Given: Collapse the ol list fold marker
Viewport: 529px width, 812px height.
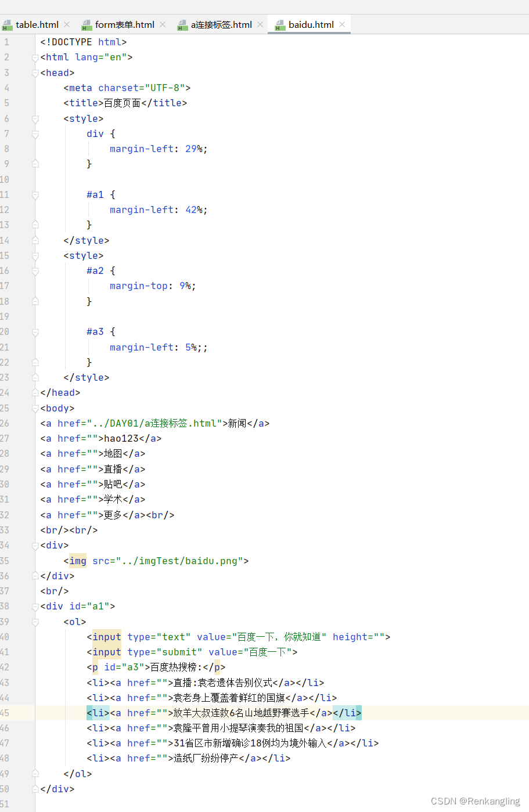Looking at the screenshot, I should pos(34,621).
